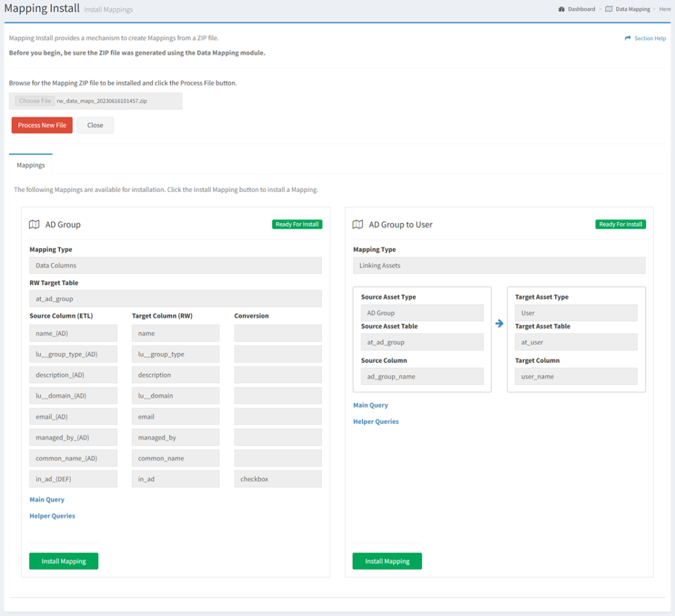
Task: Install the AD Group to User mapping
Action: (x=387, y=561)
